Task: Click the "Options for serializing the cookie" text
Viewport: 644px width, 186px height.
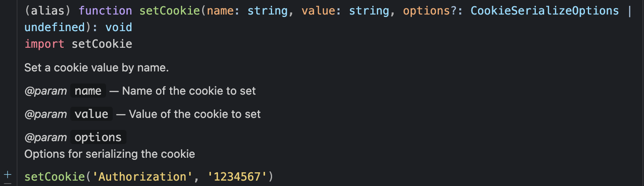Action: 109,154
